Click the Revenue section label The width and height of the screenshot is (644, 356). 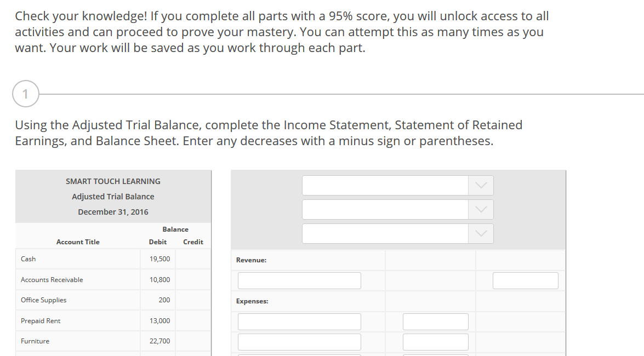[251, 260]
